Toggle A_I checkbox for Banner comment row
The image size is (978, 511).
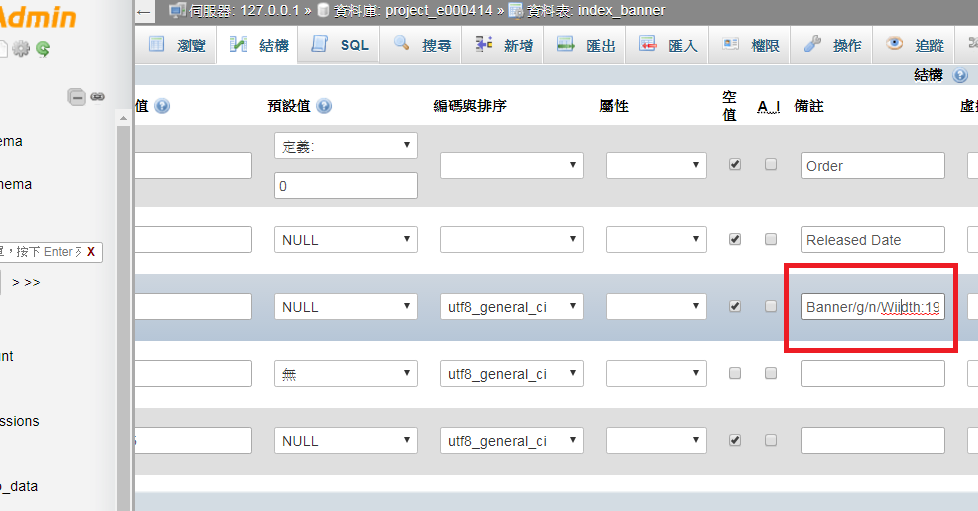771,306
